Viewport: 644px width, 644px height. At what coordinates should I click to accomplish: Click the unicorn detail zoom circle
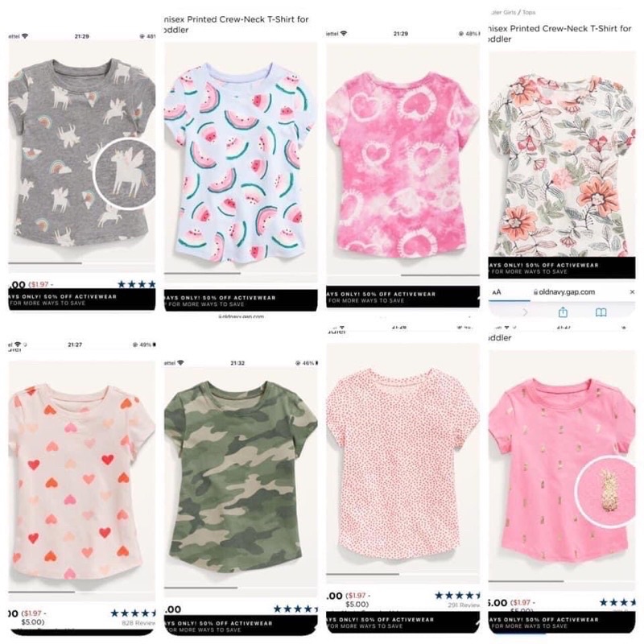(125, 174)
